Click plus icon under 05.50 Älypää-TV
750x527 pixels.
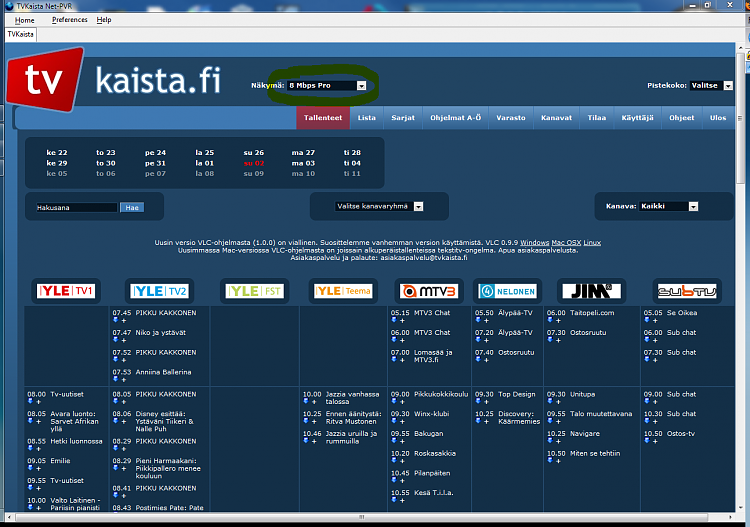pos(486,320)
